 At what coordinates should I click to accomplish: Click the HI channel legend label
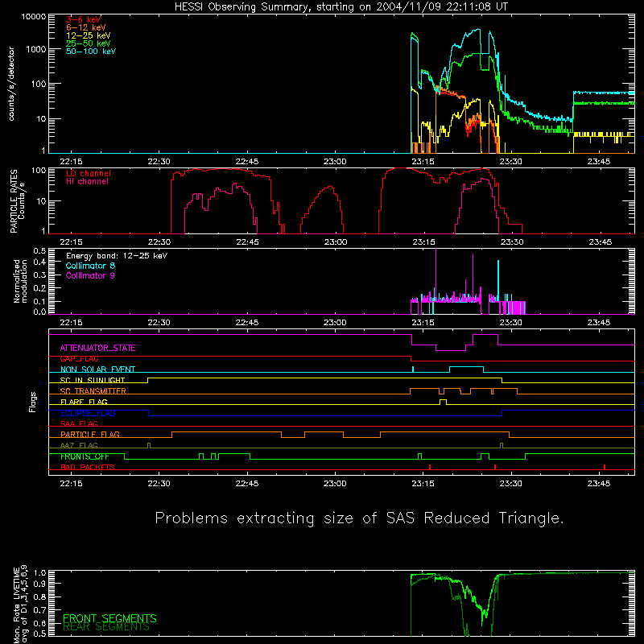(87, 182)
